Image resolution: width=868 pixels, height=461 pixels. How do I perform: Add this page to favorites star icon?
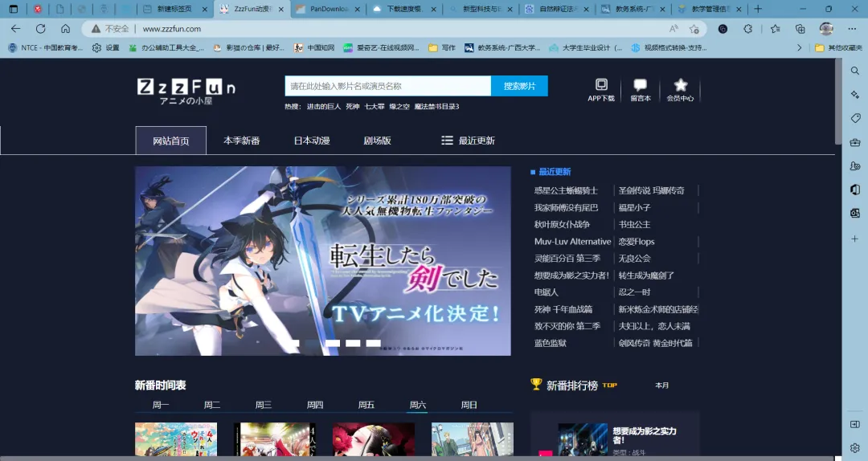(694, 29)
